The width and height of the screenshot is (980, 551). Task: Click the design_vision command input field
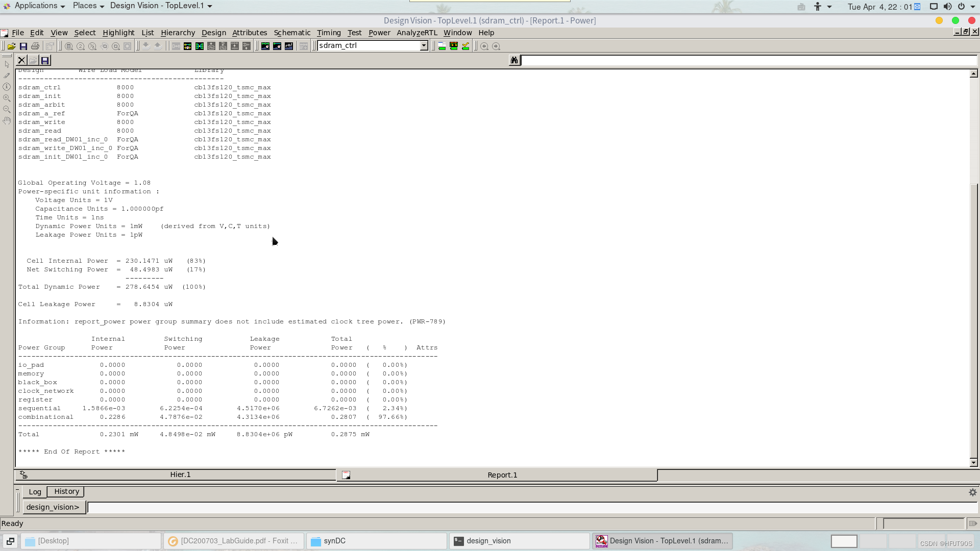531,507
